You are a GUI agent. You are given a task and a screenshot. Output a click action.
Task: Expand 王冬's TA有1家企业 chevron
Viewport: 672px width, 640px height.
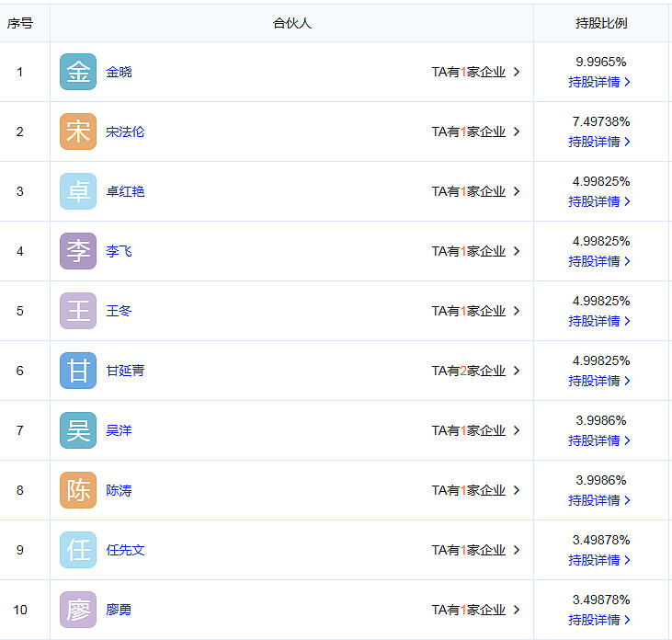pyautogui.click(x=517, y=311)
